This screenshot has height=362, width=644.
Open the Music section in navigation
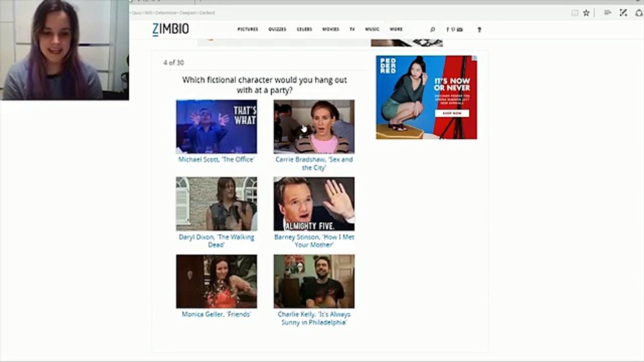(372, 30)
